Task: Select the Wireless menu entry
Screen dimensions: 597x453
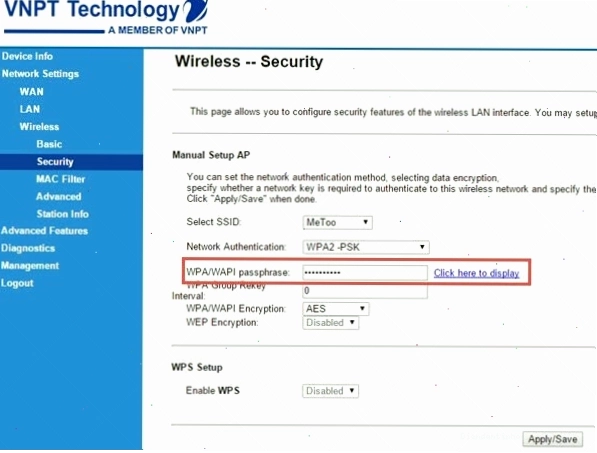Action: click(x=39, y=127)
